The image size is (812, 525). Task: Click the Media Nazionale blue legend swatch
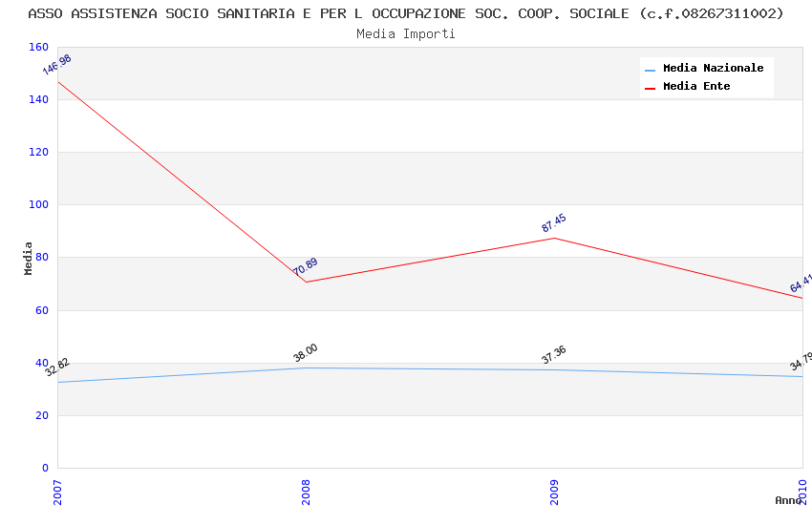pyautogui.click(x=651, y=70)
